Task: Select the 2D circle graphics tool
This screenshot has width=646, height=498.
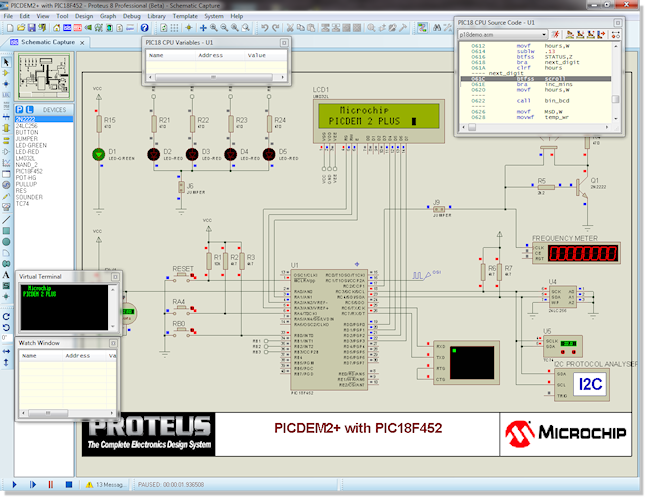Action: 6,242
